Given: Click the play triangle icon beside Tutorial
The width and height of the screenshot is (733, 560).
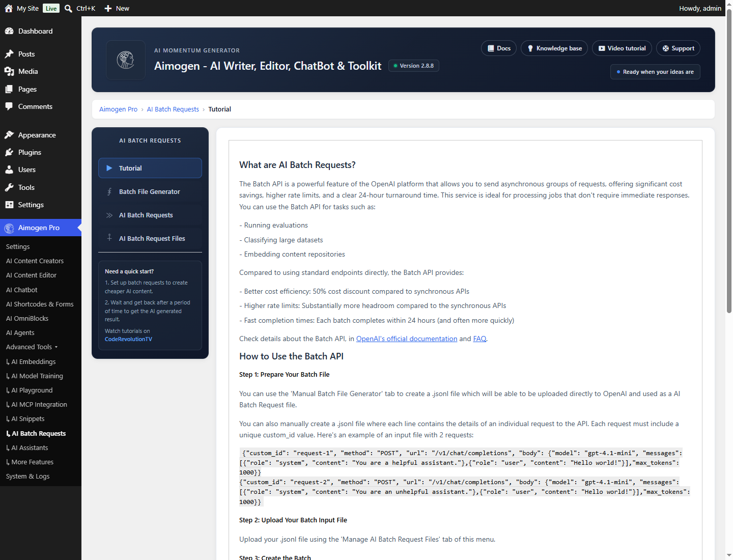Looking at the screenshot, I should [x=109, y=168].
